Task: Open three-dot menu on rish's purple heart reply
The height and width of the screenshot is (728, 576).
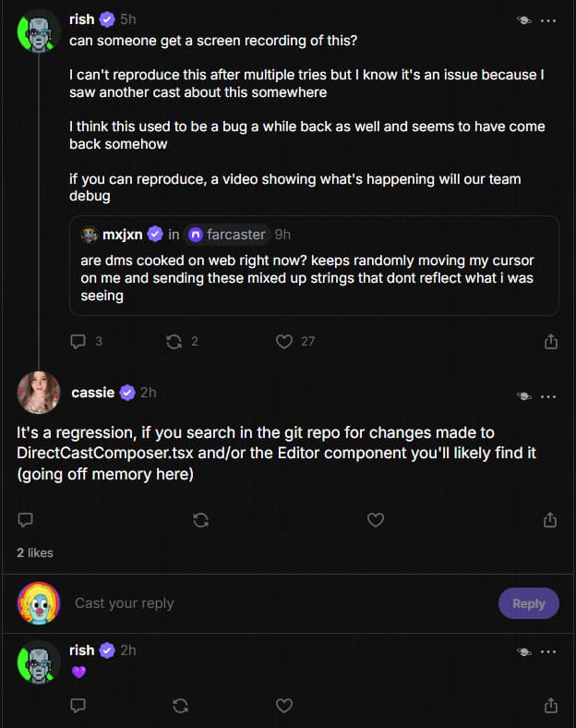Action: tap(548, 651)
